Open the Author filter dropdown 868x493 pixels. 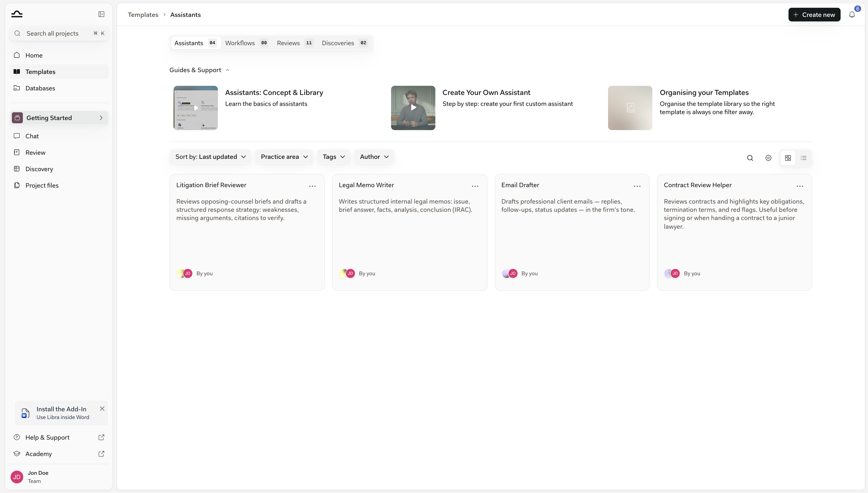click(374, 157)
